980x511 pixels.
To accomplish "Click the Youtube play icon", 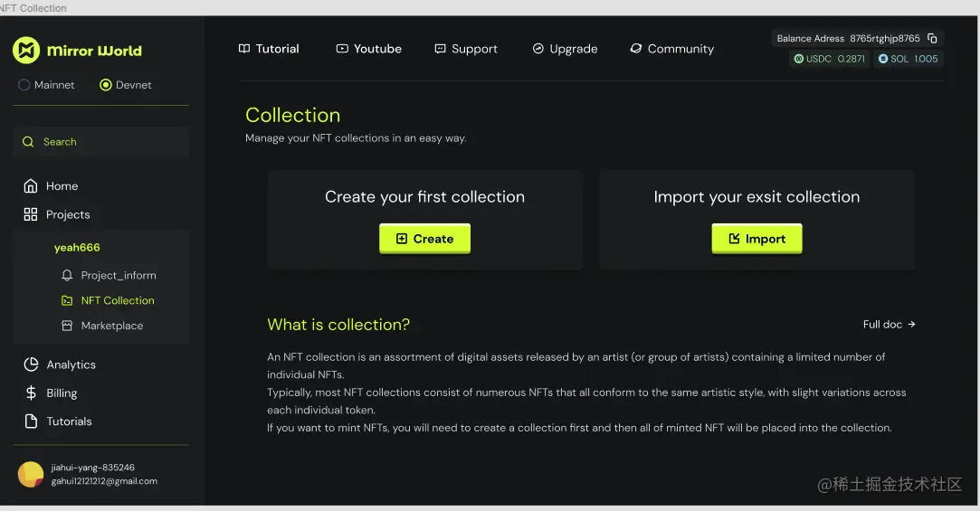I will click(x=342, y=49).
